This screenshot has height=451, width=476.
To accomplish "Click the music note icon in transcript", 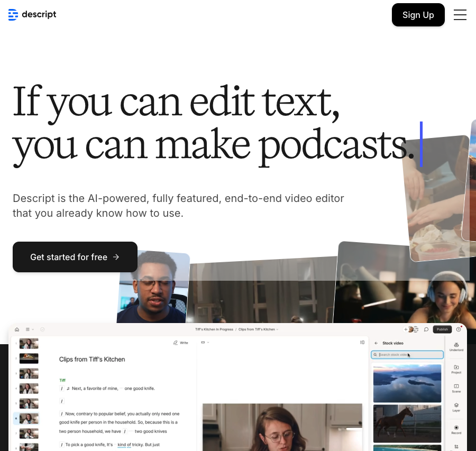I will click(x=68, y=389).
